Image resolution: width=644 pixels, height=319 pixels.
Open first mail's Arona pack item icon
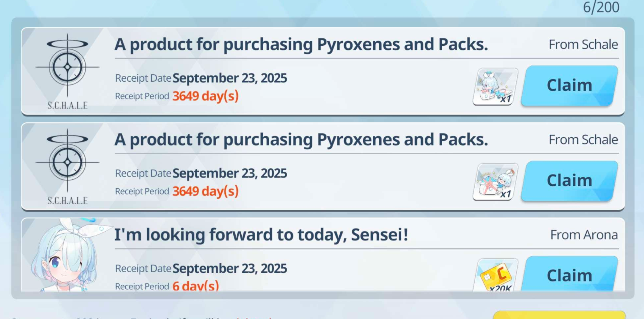point(495,87)
